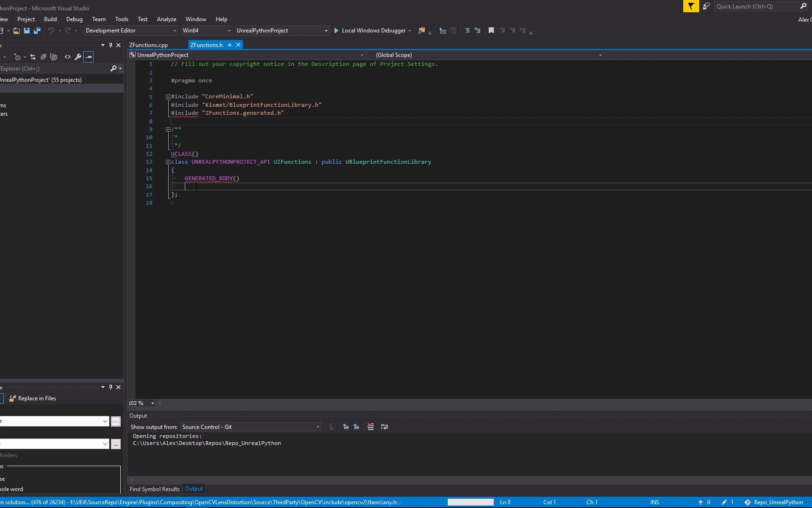
Task: Click the Tools menu
Action: click(121, 19)
